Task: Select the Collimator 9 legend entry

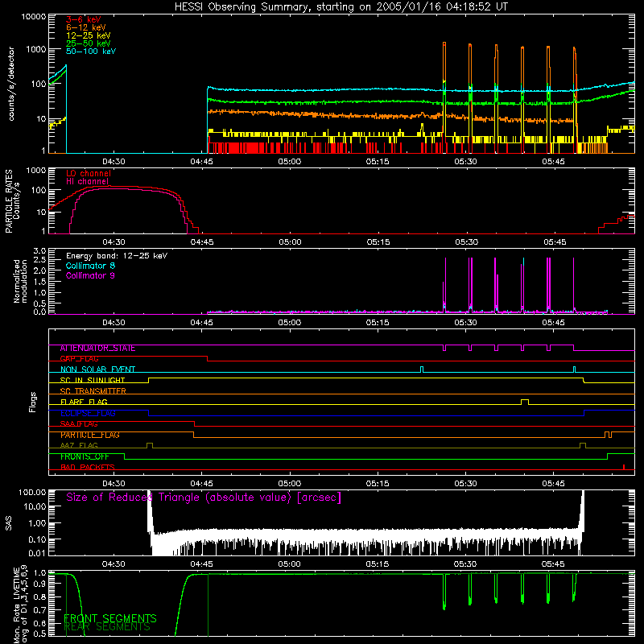Action: 90,275
